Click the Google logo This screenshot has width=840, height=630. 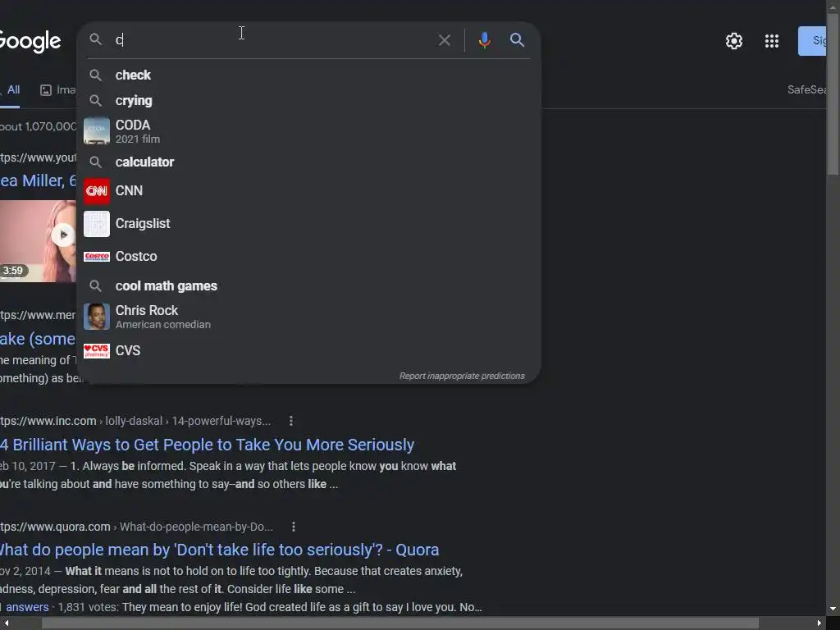[30, 41]
